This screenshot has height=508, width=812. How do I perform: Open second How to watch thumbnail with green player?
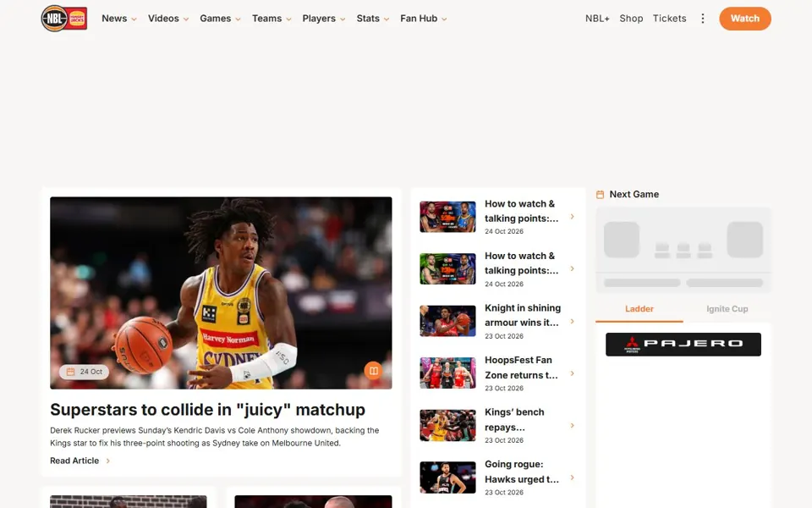pyautogui.click(x=447, y=268)
